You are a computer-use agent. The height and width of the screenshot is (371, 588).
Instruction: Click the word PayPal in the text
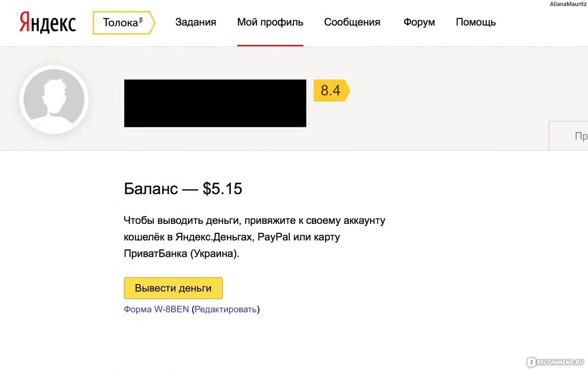point(274,237)
